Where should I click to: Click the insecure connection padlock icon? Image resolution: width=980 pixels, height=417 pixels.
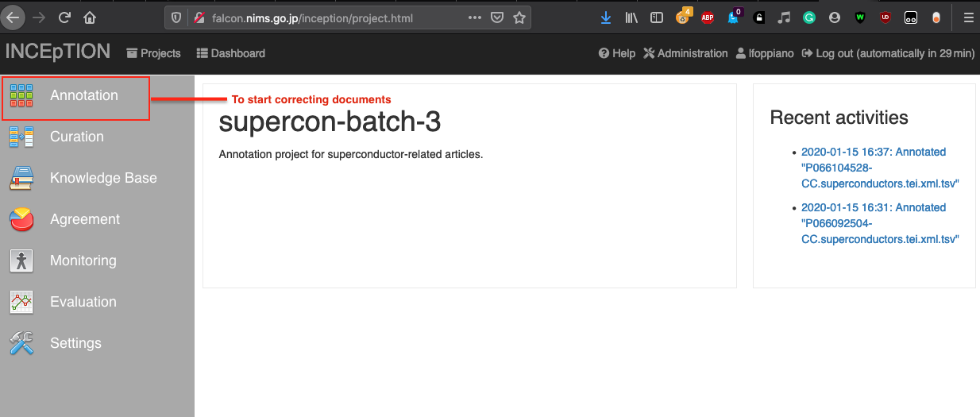pyautogui.click(x=199, y=17)
